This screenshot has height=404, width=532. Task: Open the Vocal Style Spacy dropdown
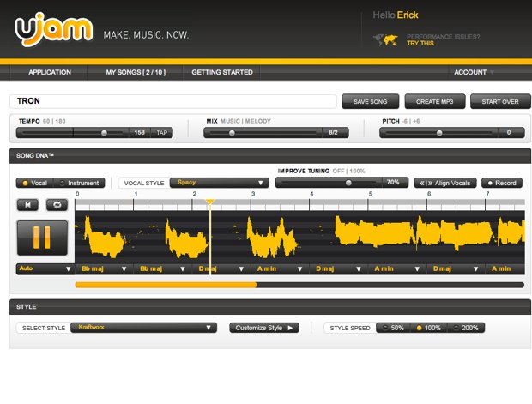(220, 183)
